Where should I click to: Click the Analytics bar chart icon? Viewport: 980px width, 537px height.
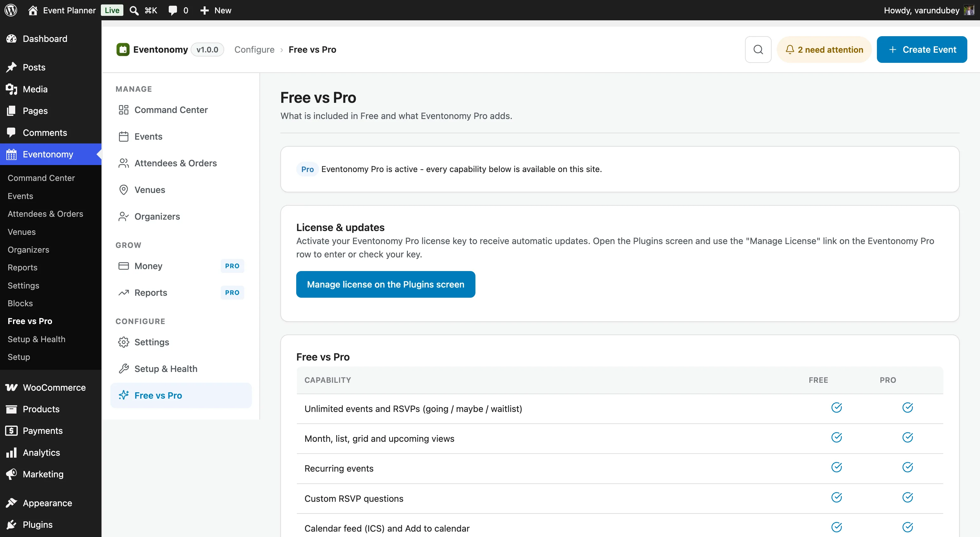(x=11, y=453)
